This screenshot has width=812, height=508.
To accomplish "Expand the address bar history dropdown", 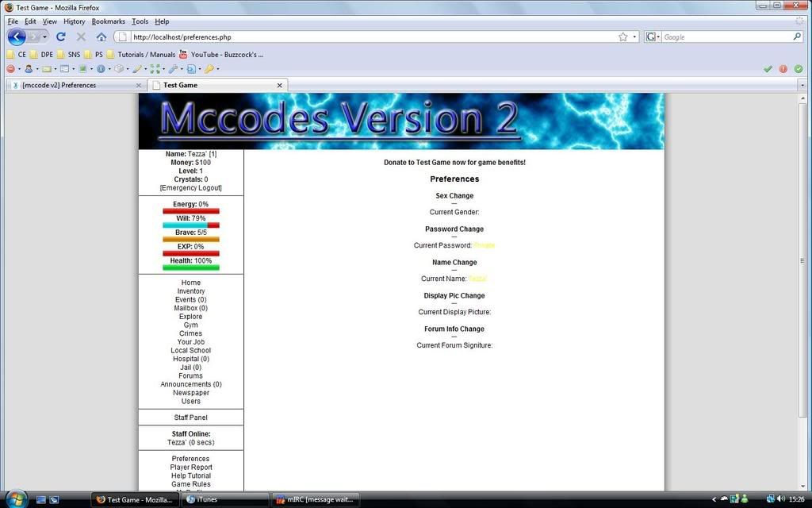I will (634, 37).
